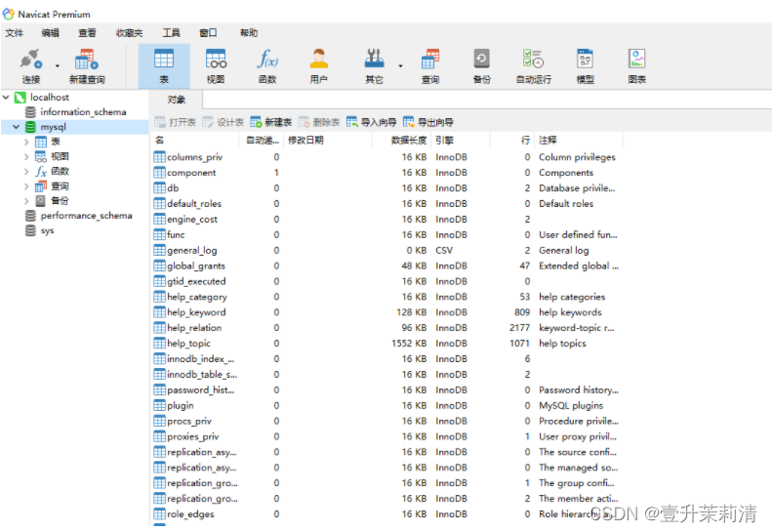Collapse the localhost connection node
The height and width of the screenshot is (532, 772).
click(x=6, y=98)
